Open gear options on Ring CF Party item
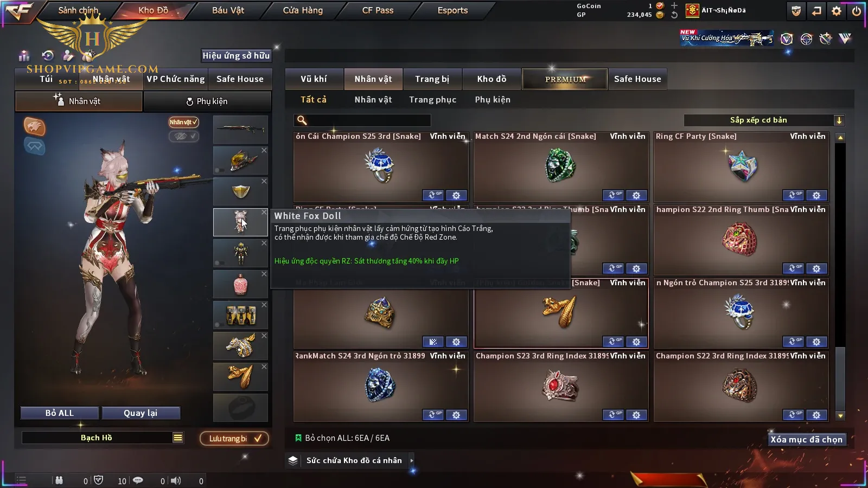Image resolution: width=868 pixels, height=488 pixels. (x=816, y=195)
